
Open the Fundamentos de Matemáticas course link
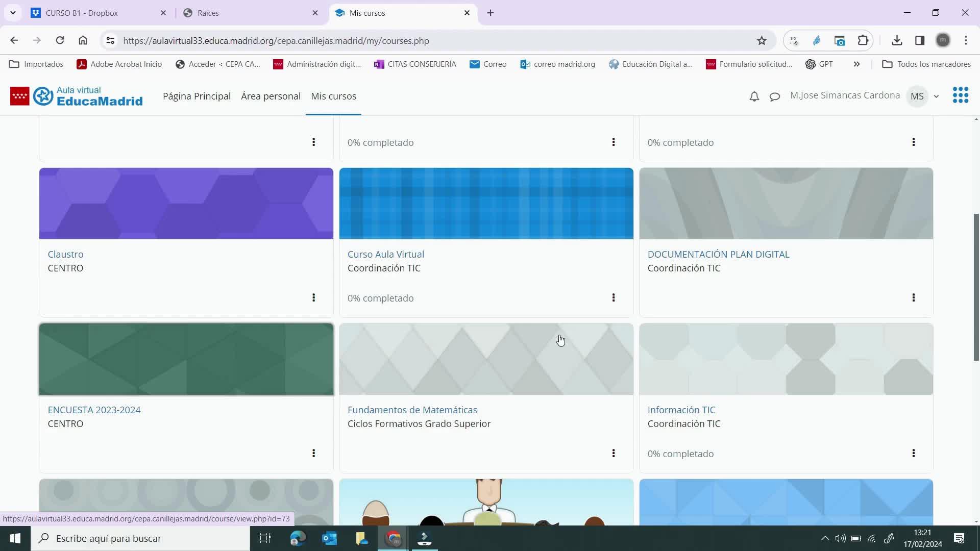[412, 410]
